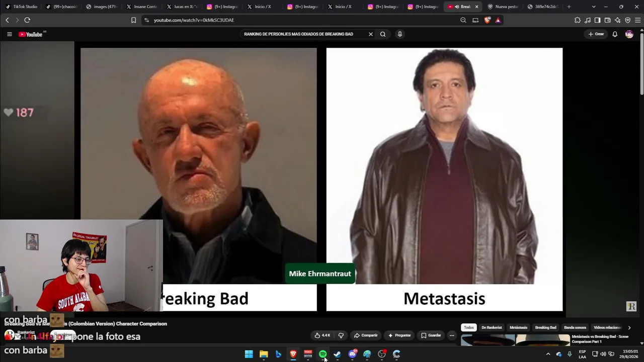Viewport: 644px width, 362px height.
Task: Click the Rankerist watermark in the video
Action: [x=631, y=306]
